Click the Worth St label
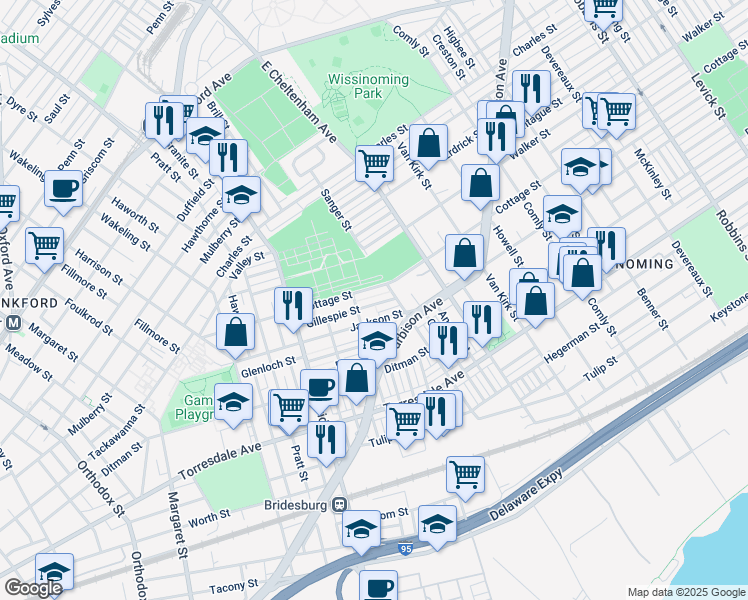 (209, 518)
